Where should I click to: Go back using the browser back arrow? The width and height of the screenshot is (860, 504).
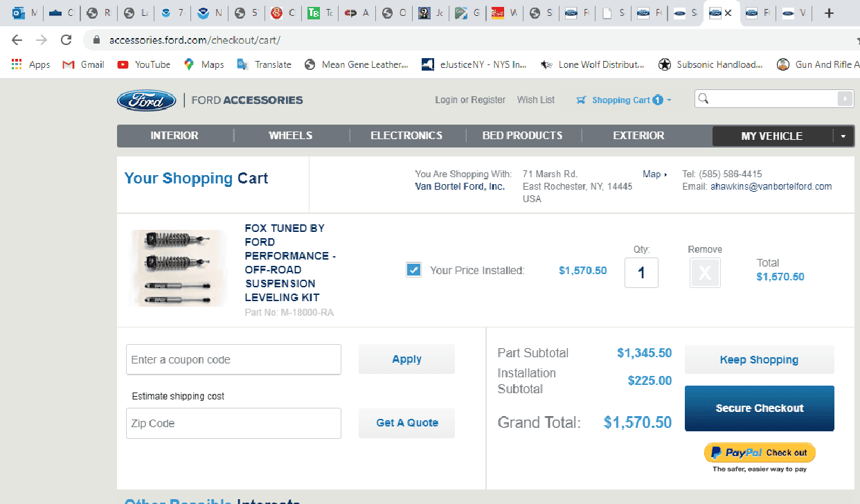[x=17, y=40]
